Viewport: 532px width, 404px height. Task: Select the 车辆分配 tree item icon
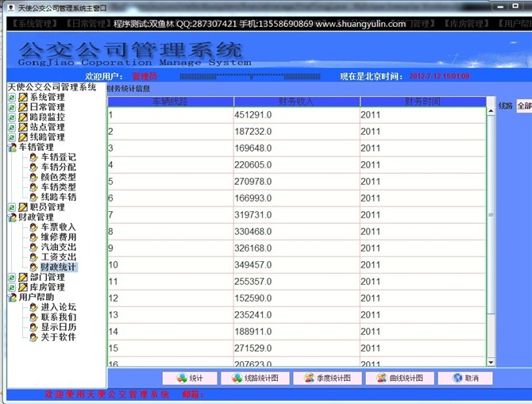pos(34,167)
